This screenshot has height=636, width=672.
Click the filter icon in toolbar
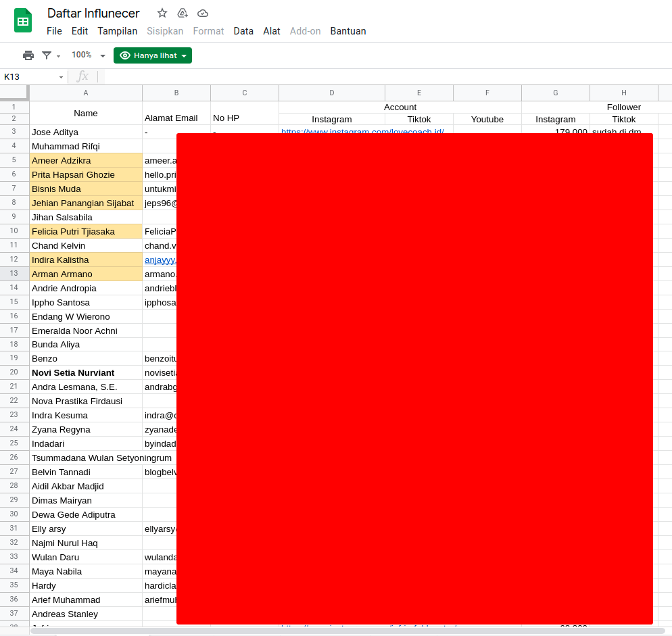pyautogui.click(x=47, y=55)
